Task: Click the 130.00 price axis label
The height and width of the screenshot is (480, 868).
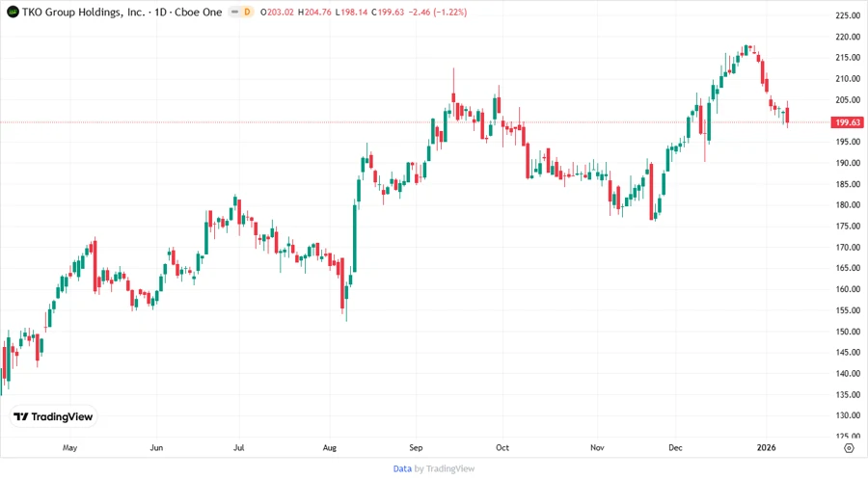Action: coord(848,414)
